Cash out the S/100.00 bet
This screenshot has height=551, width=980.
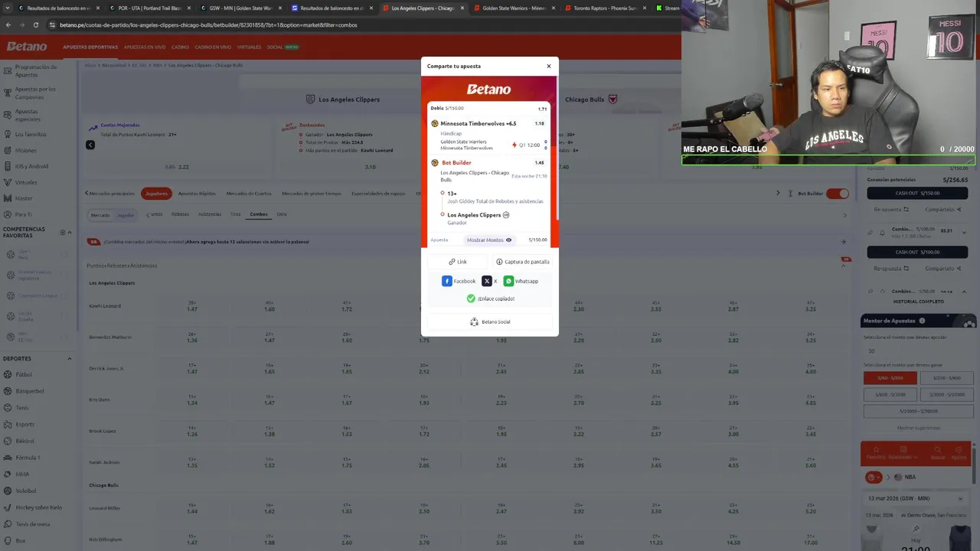917,252
